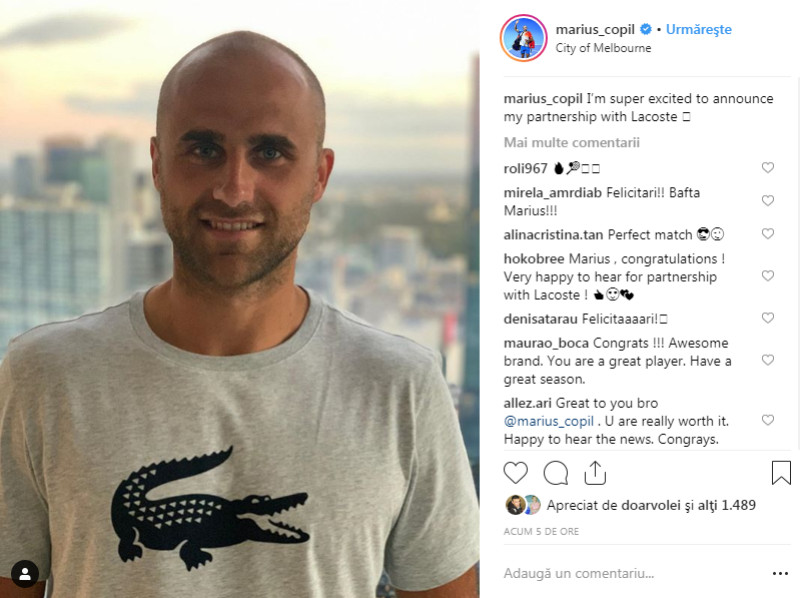Like alinacristina.tan's comment heart

tap(768, 234)
